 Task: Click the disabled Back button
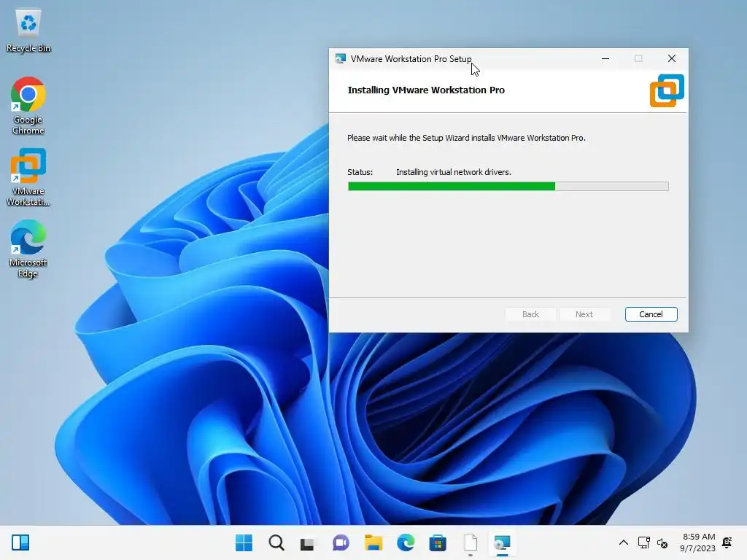[x=530, y=314]
